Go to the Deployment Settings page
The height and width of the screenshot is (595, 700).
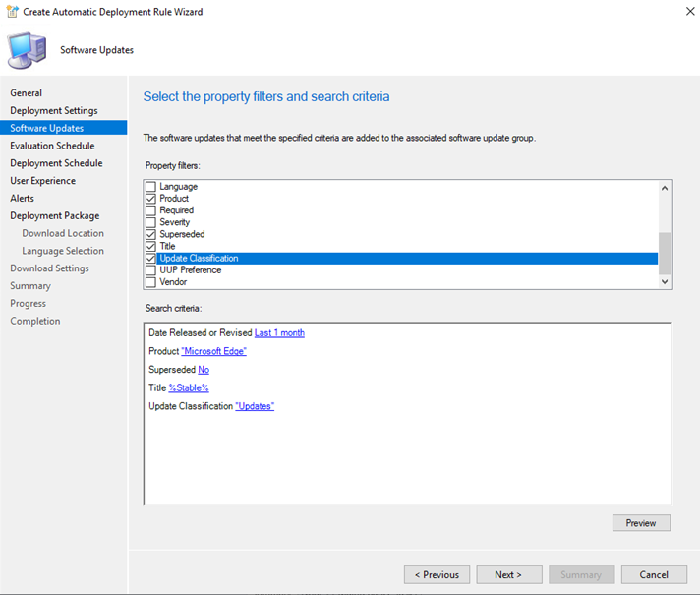[54, 111]
